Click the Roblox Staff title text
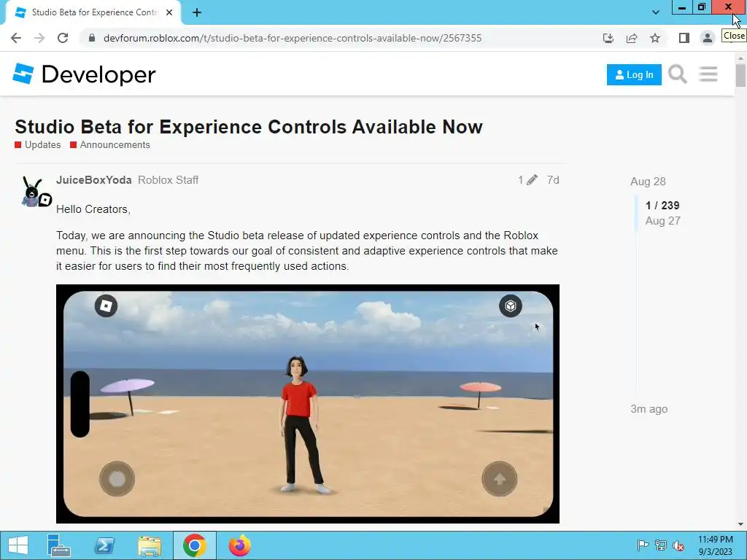This screenshot has width=747, height=560. (x=169, y=180)
